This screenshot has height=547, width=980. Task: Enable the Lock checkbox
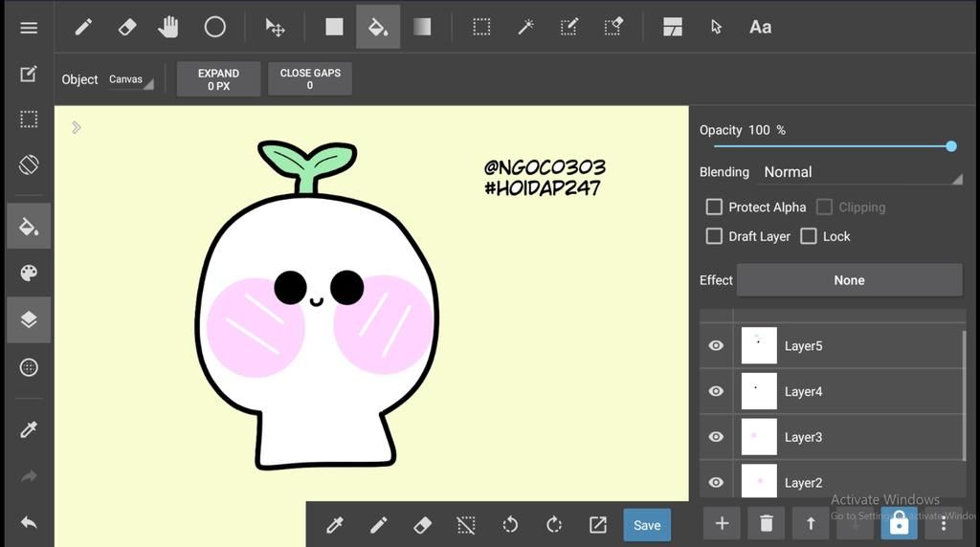[x=808, y=236]
